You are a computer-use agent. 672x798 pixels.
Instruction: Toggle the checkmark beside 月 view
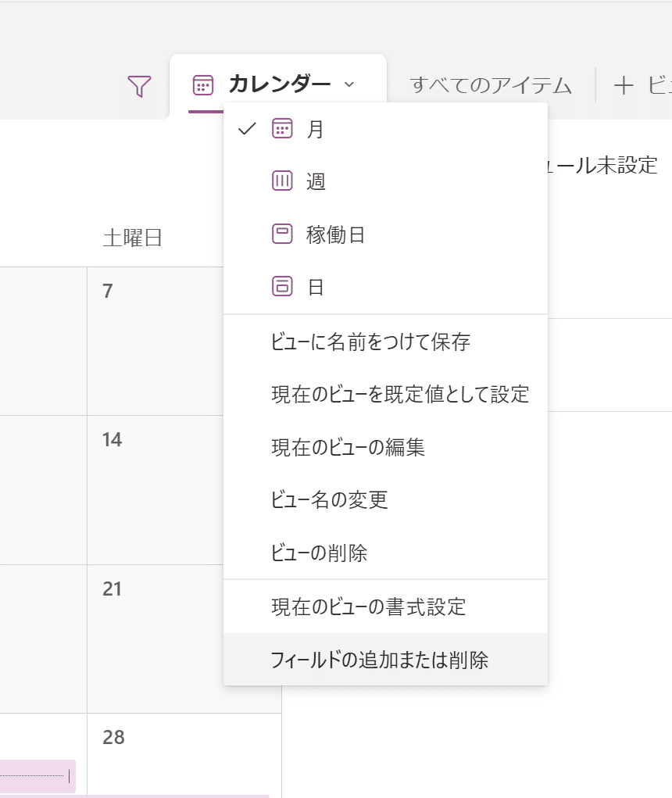coord(247,129)
